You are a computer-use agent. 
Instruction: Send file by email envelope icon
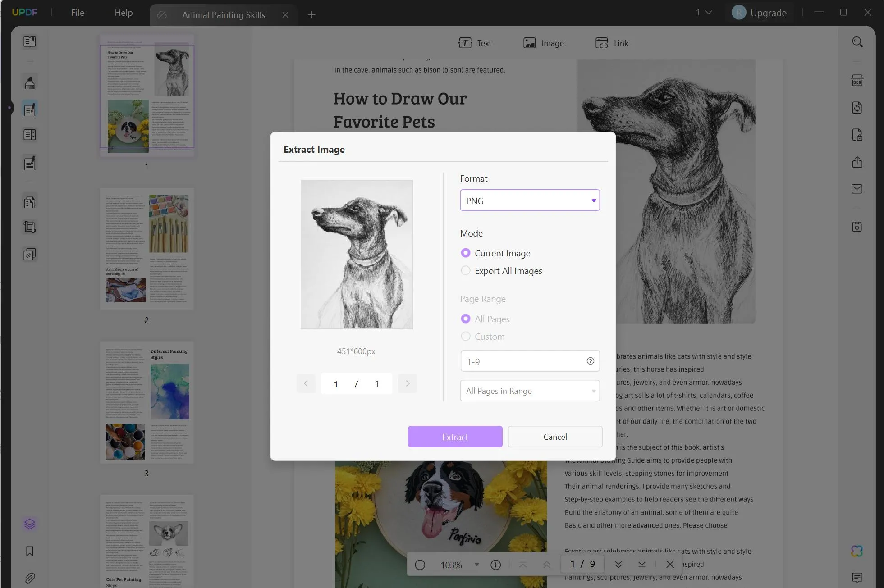point(857,189)
